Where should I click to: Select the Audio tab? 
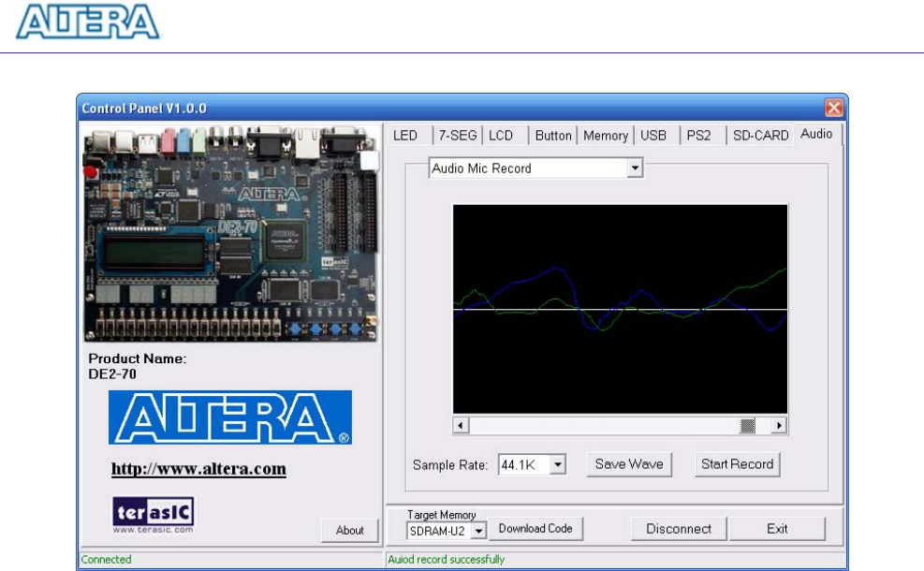point(816,134)
